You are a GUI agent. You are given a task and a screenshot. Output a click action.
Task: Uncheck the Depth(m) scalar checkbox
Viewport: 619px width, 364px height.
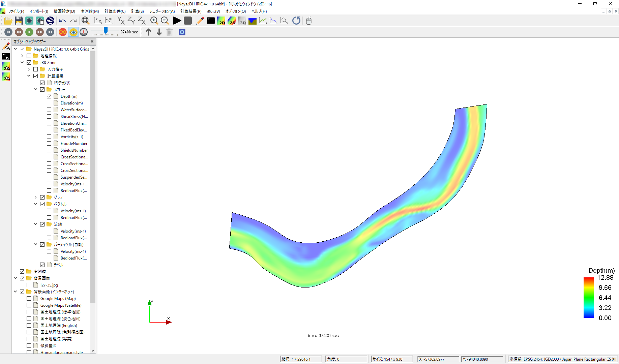49,96
